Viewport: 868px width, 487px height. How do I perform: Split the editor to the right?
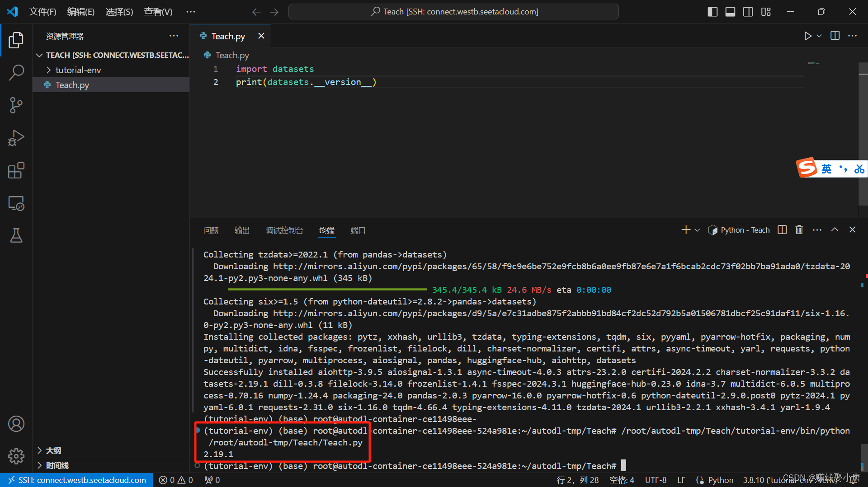(x=835, y=36)
